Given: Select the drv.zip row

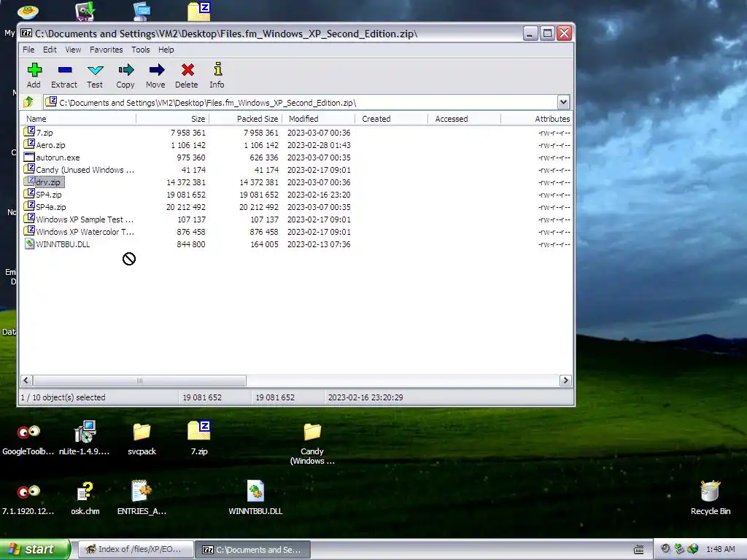Looking at the screenshot, I should (296, 182).
